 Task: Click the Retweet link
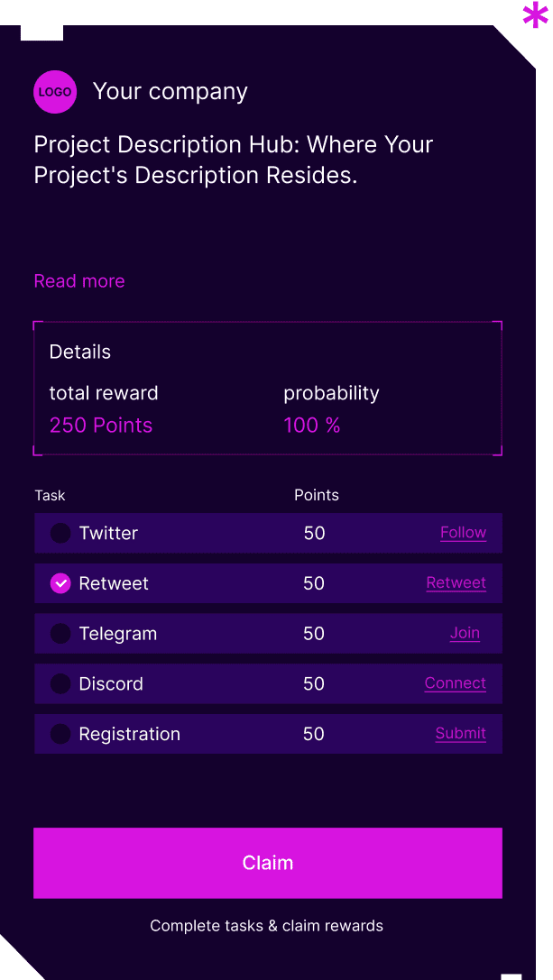pos(456,583)
